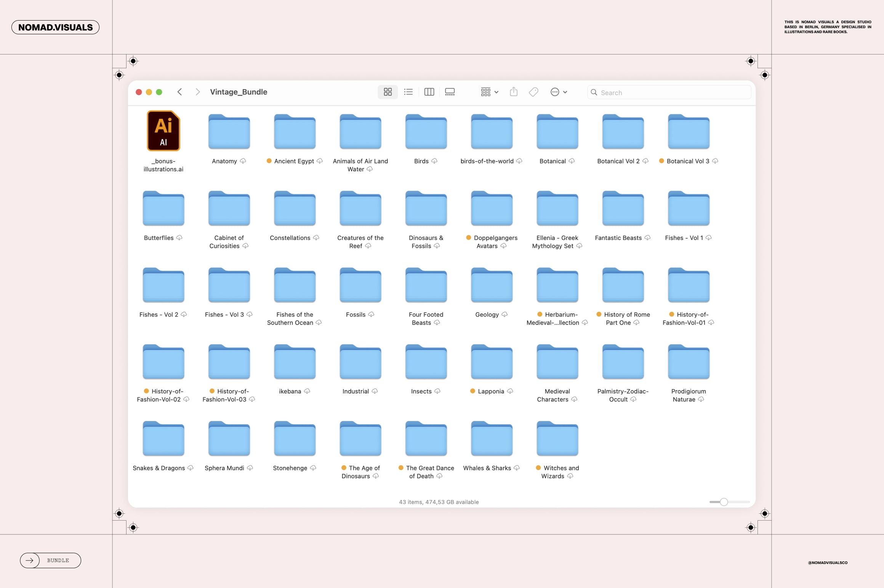The height and width of the screenshot is (588, 884).
Task: Click the cloud download icon beside Geology
Action: click(x=505, y=315)
